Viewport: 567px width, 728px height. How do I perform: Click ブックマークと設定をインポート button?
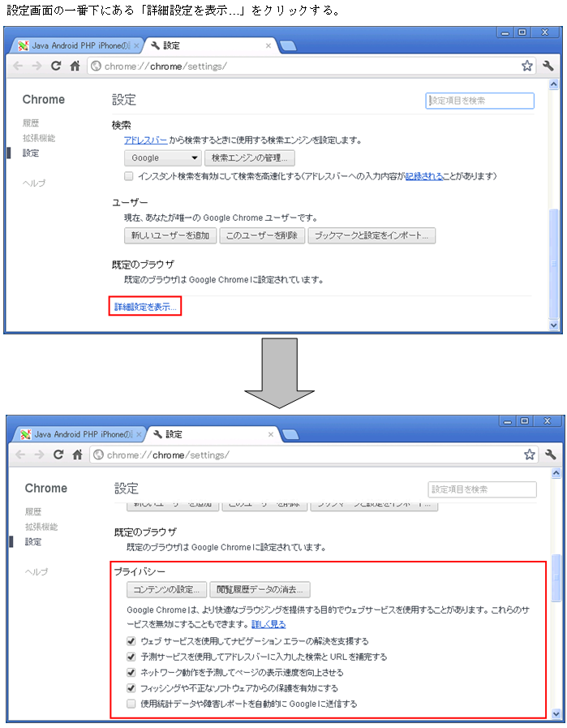pyautogui.click(x=372, y=235)
